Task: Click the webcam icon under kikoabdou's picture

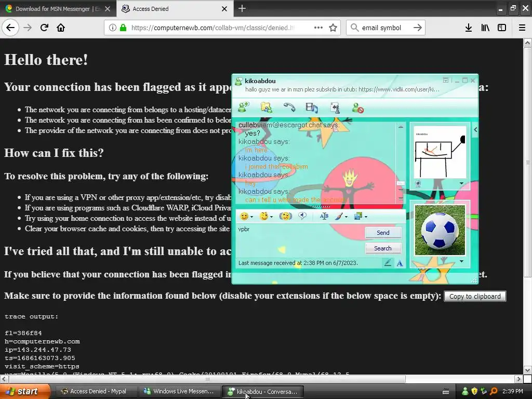Action: tap(418, 184)
